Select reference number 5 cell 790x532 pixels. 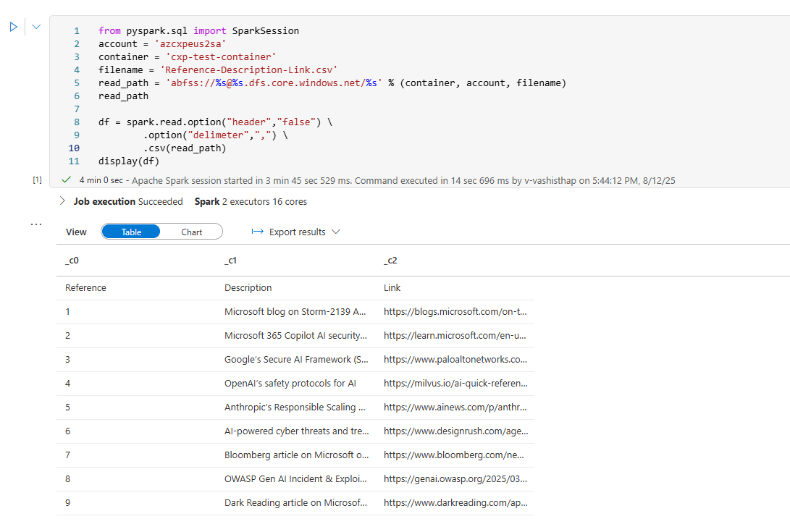pyautogui.click(x=67, y=407)
